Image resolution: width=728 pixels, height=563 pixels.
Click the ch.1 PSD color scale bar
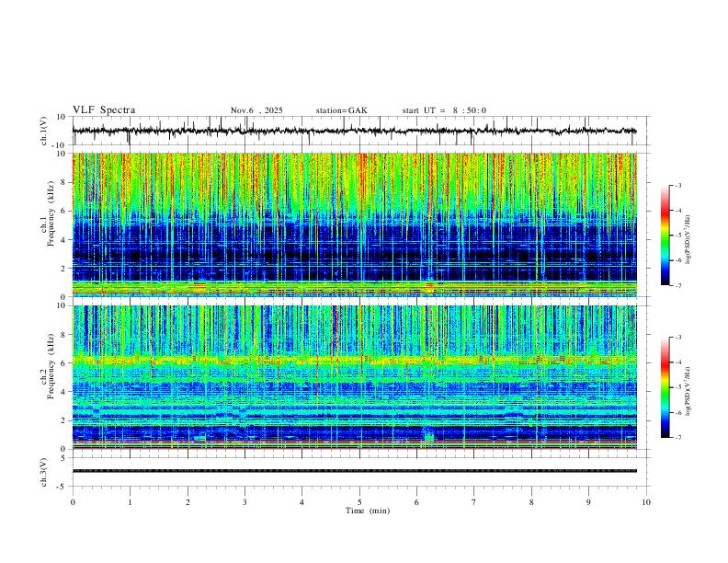(665, 236)
